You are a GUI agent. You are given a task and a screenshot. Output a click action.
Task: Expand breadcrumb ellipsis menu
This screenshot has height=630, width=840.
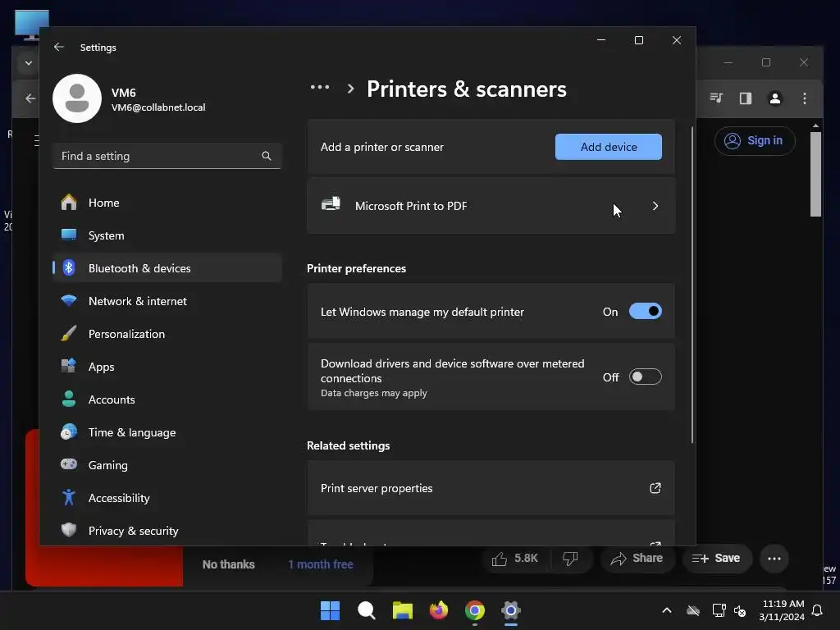pos(320,88)
